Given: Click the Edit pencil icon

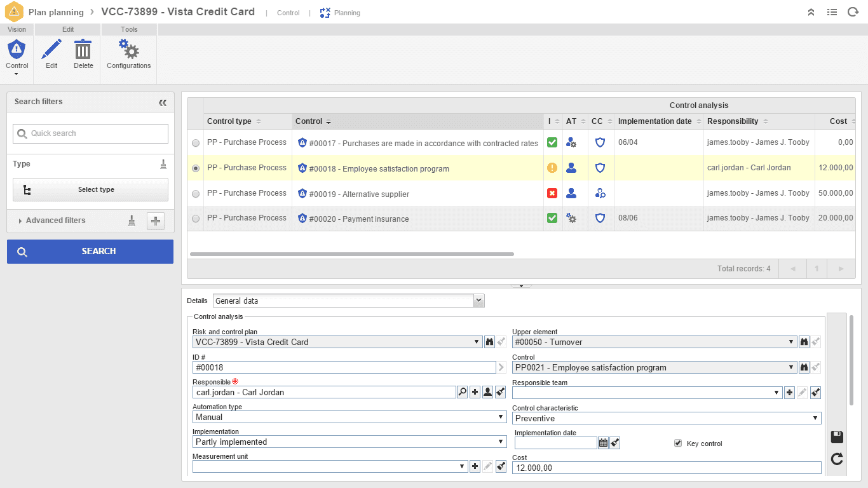Looking at the screenshot, I should click(51, 50).
